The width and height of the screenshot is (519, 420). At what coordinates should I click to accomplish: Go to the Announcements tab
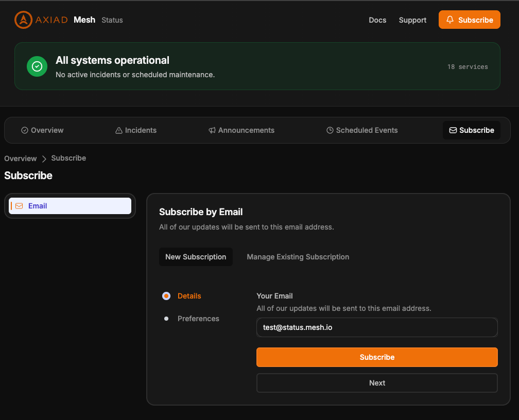pos(241,130)
